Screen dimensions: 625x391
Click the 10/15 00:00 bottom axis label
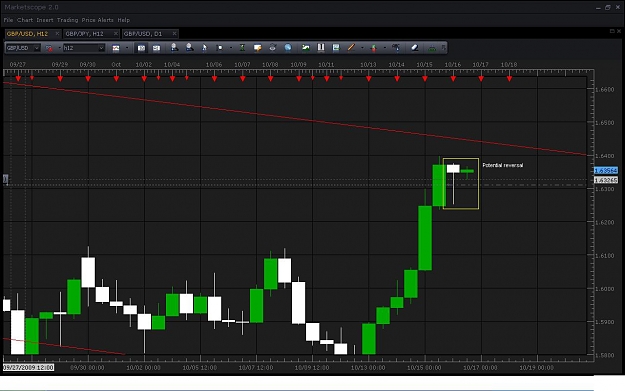coord(424,367)
